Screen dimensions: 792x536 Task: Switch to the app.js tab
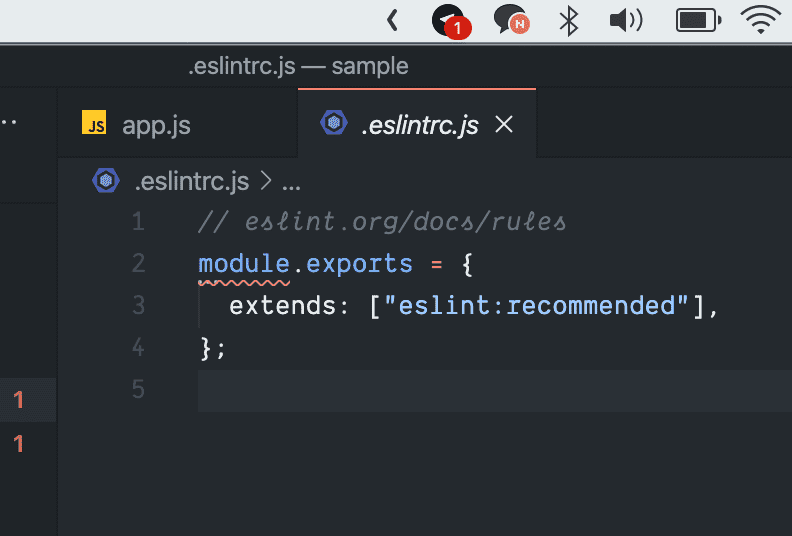click(155, 125)
